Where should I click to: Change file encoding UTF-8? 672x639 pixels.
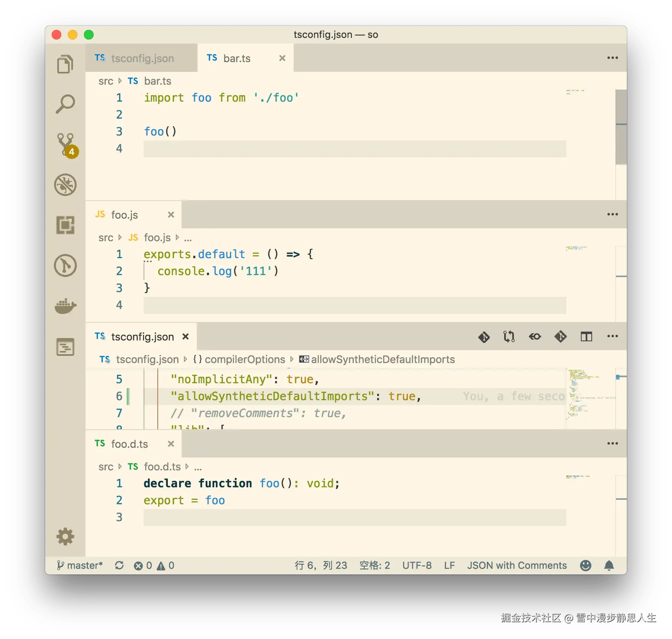[417, 565]
